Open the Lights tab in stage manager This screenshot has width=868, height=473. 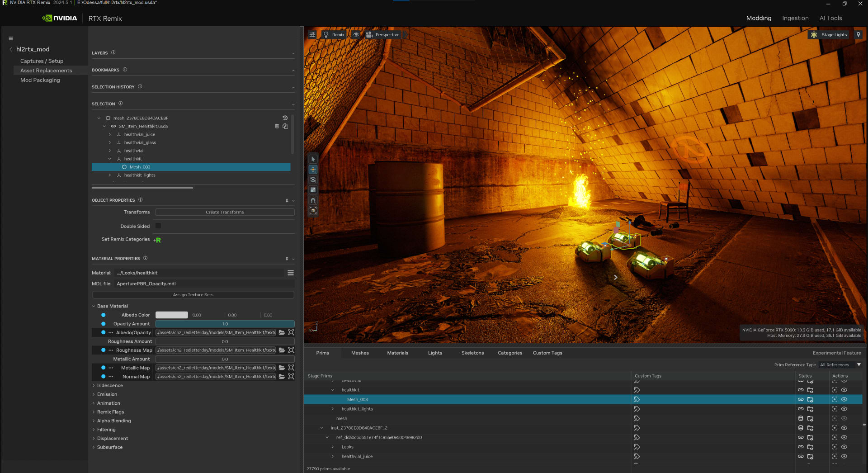pyautogui.click(x=435, y=353)
